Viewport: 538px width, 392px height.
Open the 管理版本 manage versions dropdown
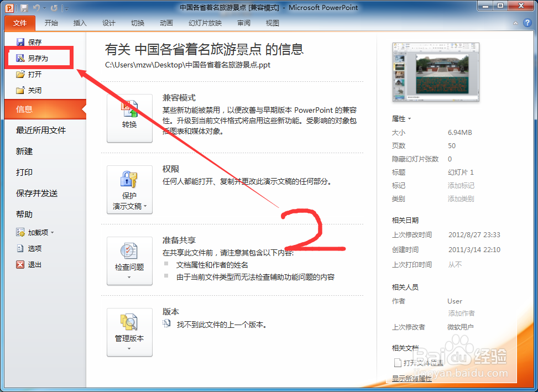129,332
